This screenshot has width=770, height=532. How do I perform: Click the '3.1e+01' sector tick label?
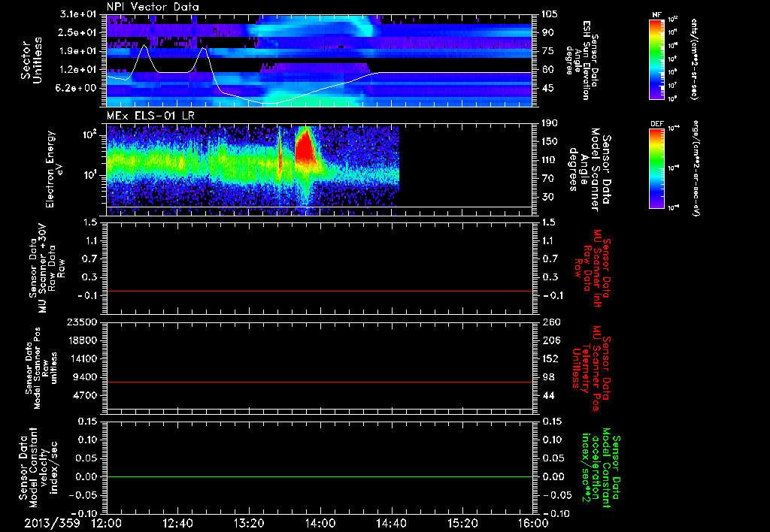point(77,14)
